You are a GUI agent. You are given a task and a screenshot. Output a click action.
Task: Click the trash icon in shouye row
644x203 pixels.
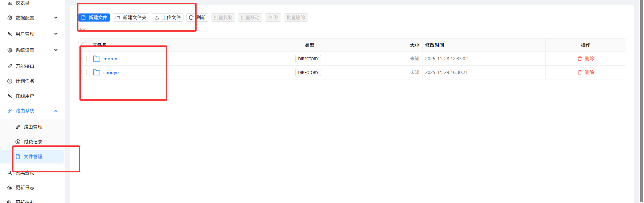pyautogui.click(x=579, y=72)
